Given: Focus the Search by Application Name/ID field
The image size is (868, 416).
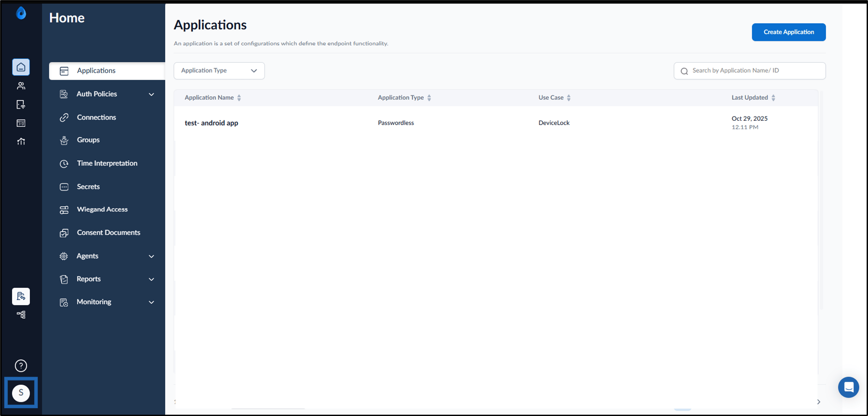Looking at the screenshot, I should [x=749, y=71].
